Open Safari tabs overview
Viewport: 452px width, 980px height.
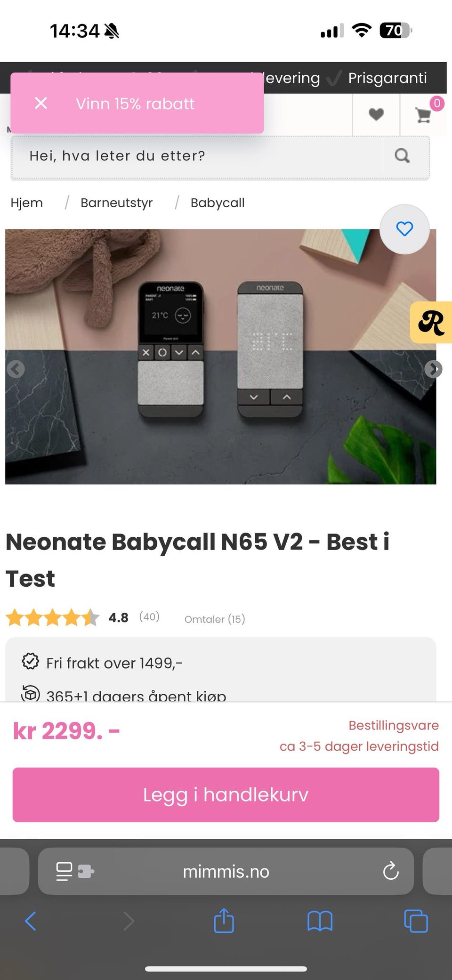[416, 921]
